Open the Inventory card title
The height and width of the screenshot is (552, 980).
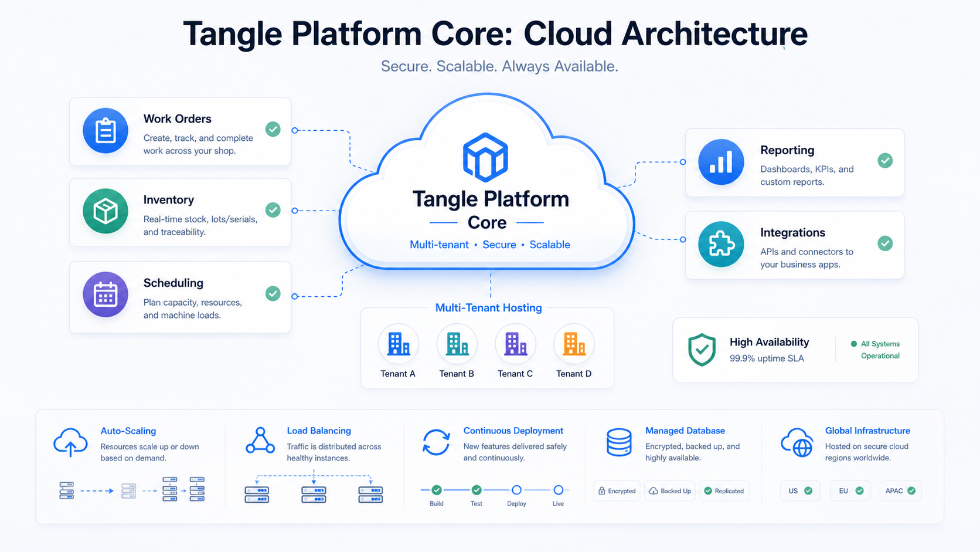(x=169, y=200)
